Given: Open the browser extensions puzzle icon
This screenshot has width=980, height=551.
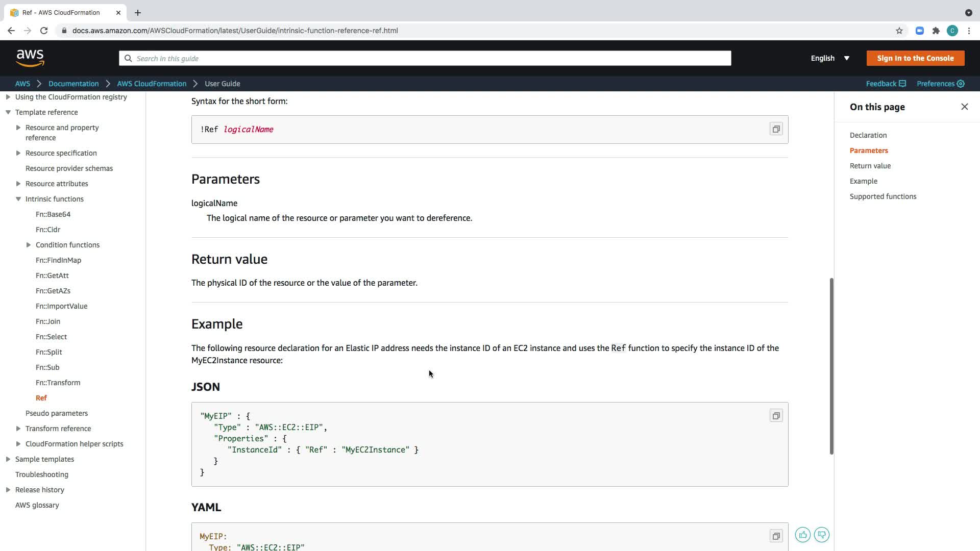Looking at the screenshot, I should 936,31.
